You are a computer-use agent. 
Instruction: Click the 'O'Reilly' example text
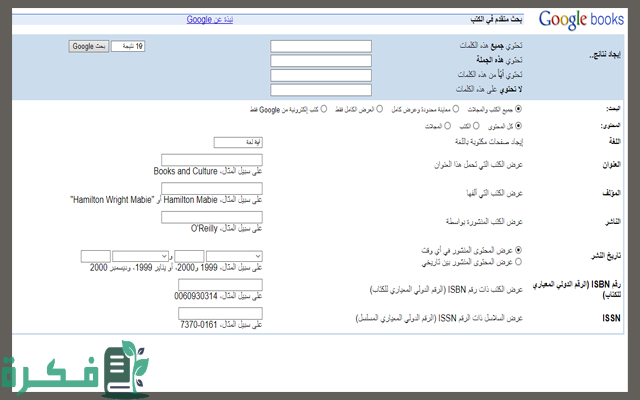tap(204, 228)
